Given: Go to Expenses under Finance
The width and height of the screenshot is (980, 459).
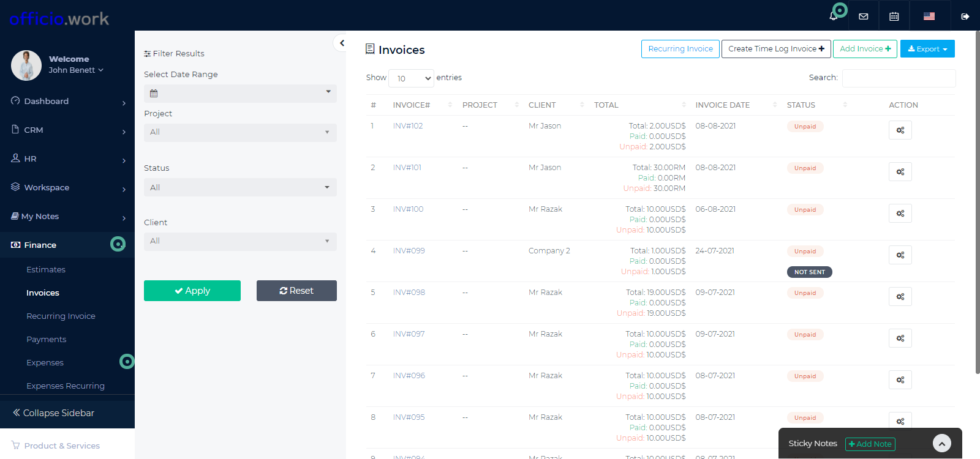Looking at the screenshot, I should tap(45, 363).
